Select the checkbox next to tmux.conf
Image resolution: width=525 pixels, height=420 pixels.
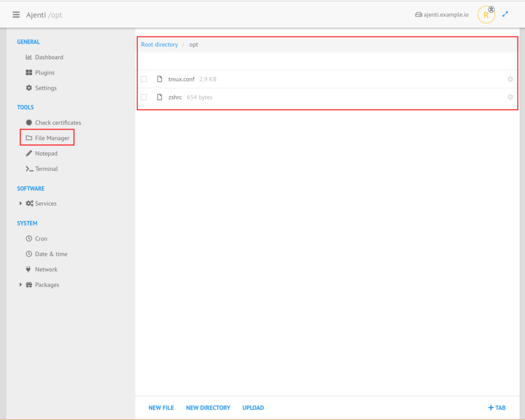(144, 79)
